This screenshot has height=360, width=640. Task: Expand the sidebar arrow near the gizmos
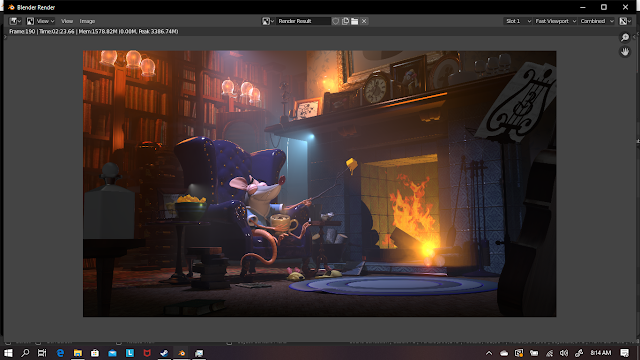(635, 37)
